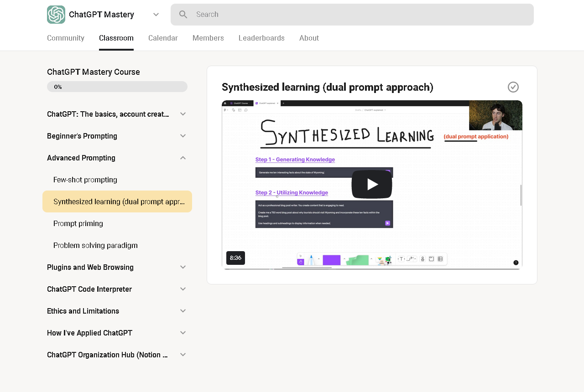Click the text T tool in video toolbar
Image resolution: width=584 pixels, height=392 pixels.
coord(401,259)
